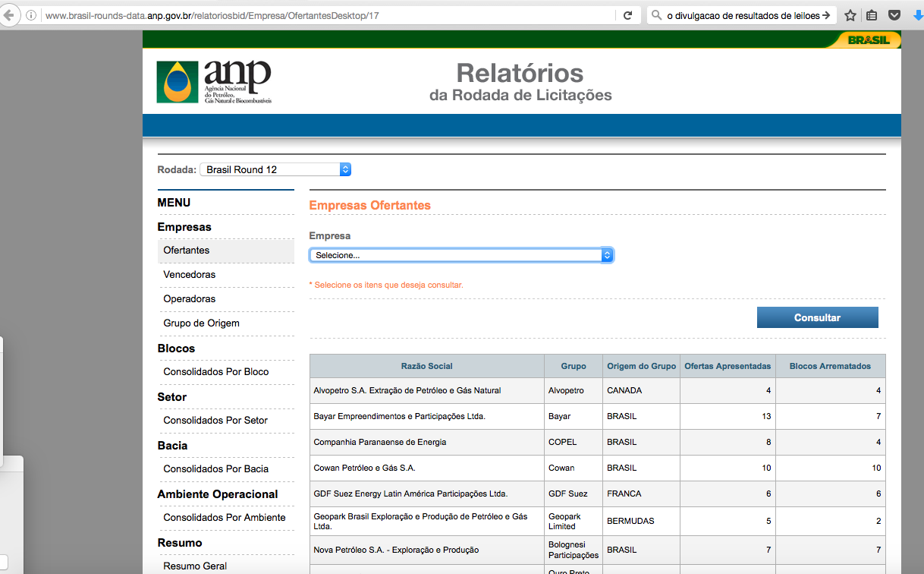This screenshot has width=924, height=574.
Task: Click Cowan Petróleo e Gás S.A.
Action: [x=364, y=468]
